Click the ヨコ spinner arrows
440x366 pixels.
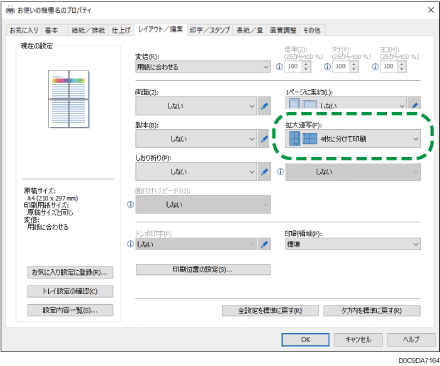[402, 66]
